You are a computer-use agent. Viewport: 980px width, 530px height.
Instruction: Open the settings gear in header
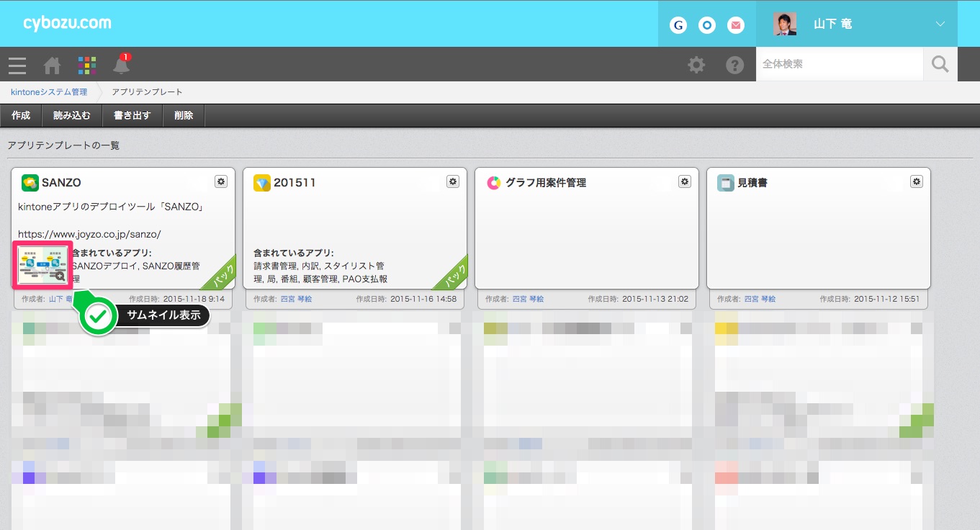(696, 66)
